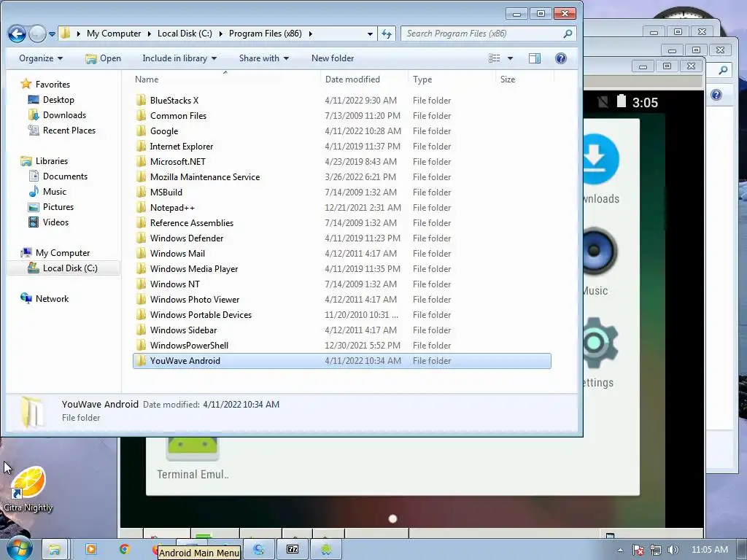The image size is (747, 560).
Task: Open Music library
Action: tap(54, 192)
